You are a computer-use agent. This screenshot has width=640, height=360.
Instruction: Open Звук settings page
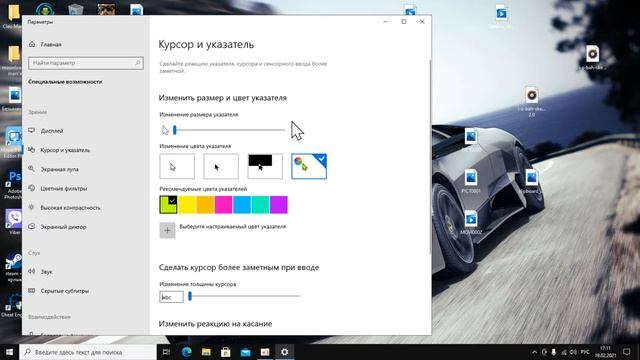tap(47, 272)
